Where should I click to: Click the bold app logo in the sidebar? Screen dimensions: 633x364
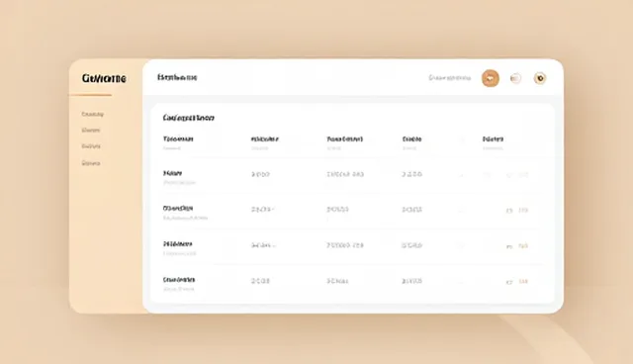point(104,78)
